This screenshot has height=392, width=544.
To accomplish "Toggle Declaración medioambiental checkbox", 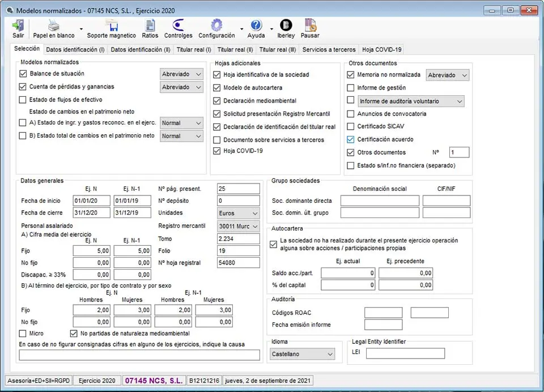I will click(x=217, y=101).
